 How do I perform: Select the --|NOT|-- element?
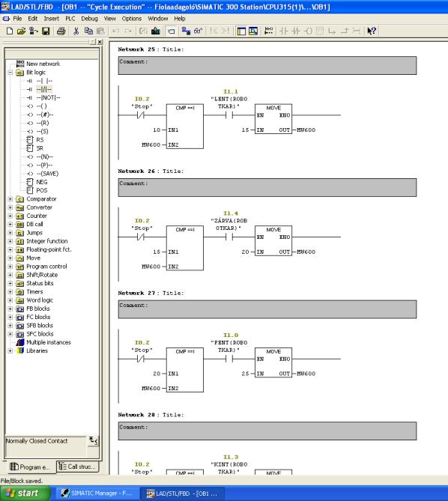tap(48, 98)
